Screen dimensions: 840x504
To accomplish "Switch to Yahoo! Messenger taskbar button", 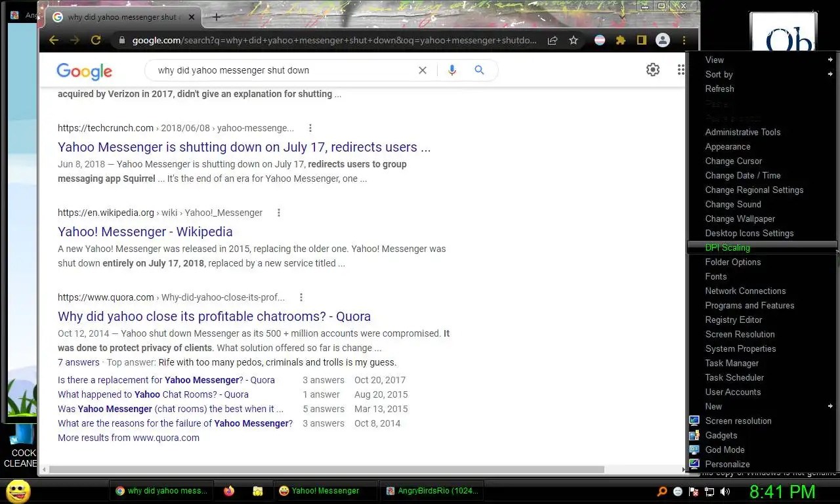I will pos(325,491).
